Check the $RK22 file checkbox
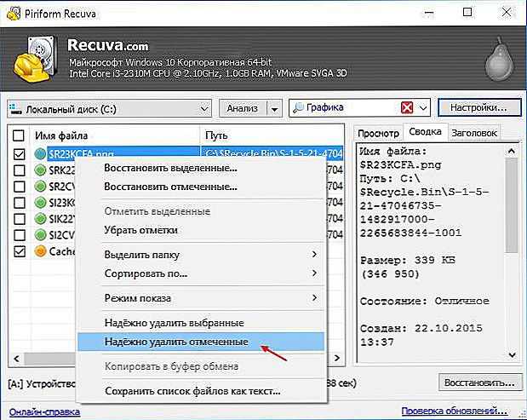The height and width of the screenshot is (420, 527). pos(20,170)
